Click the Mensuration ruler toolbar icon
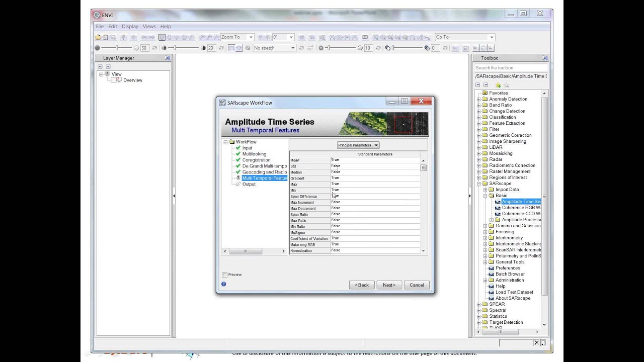The image size is (644, 362). pyautogui.click(x=365, y=37)
